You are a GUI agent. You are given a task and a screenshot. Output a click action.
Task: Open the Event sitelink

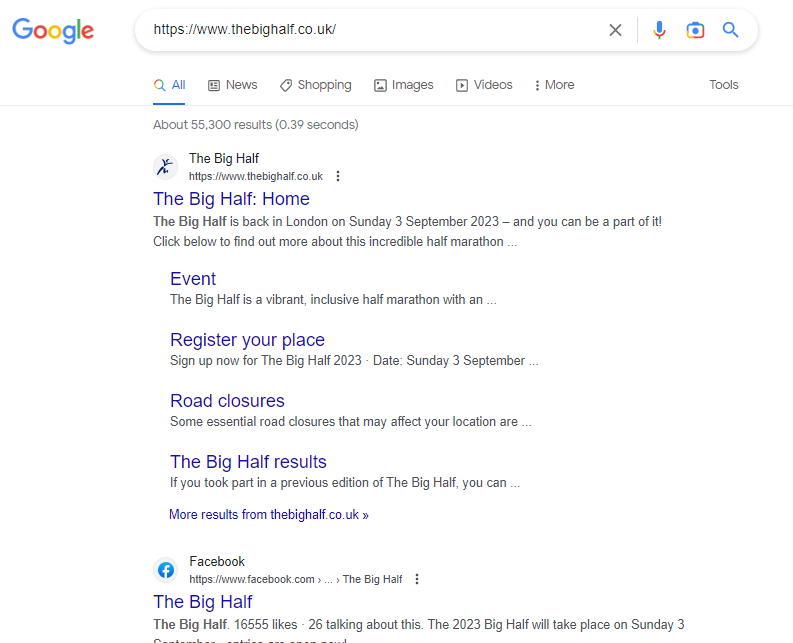[193, 279]
